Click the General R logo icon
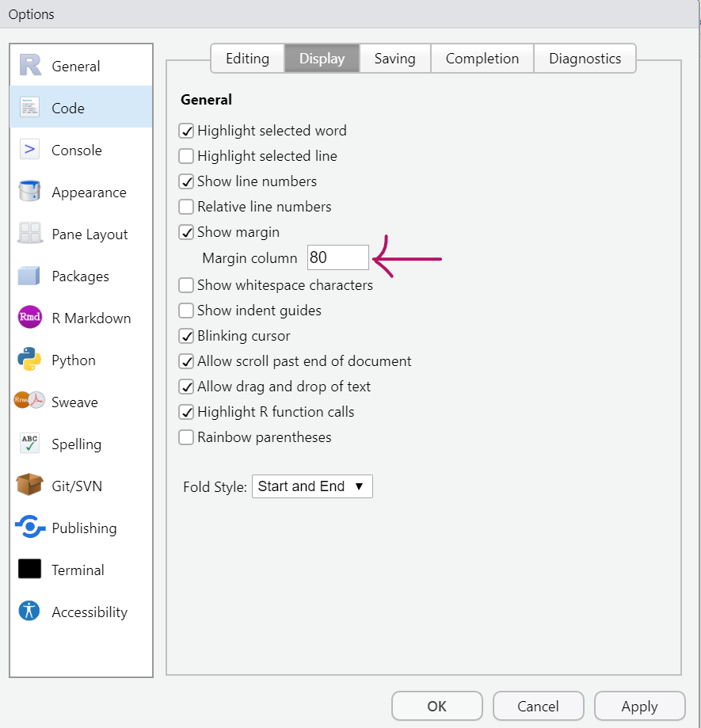The width and height of the screenshot is (701, 728). [x=30, y=67]
